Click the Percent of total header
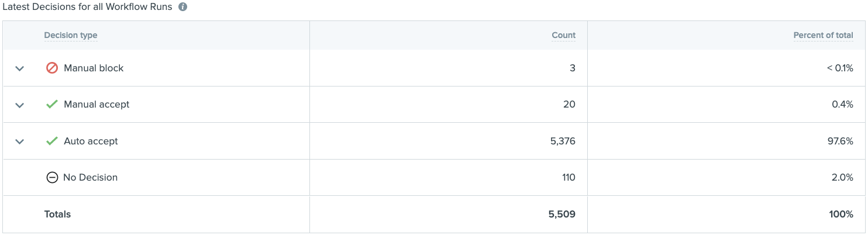This screenshot has width=868, height=235. click(823, 35)
